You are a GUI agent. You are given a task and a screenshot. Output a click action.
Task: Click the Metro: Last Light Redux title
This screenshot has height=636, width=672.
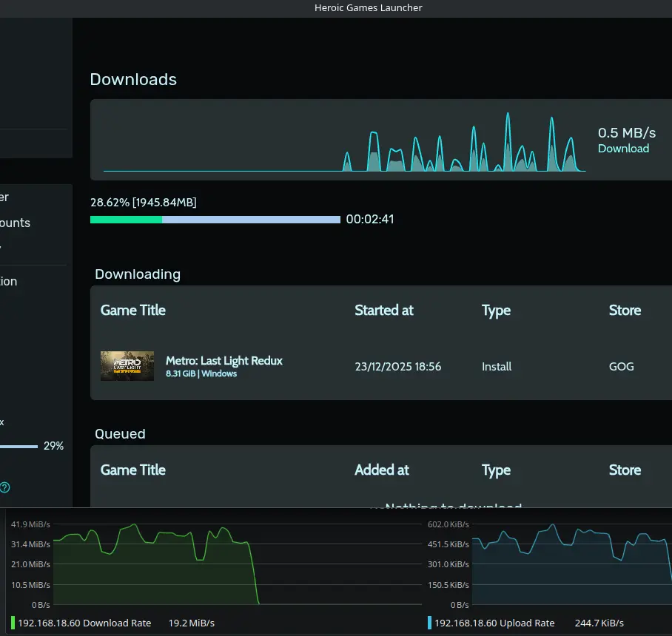point(224,361)
